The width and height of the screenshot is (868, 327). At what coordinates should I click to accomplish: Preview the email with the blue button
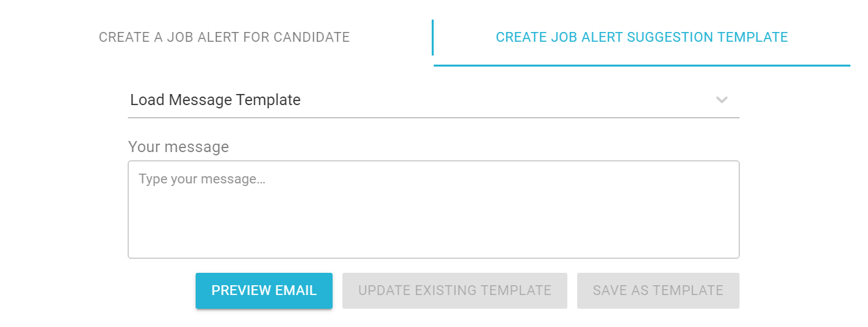[264, 290]
